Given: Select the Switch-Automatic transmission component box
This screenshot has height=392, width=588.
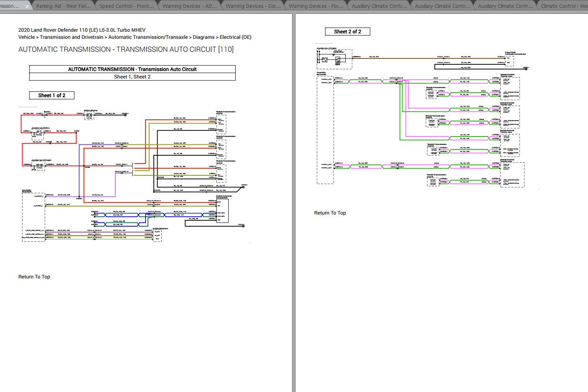Looking at the screenshot, I should (x=222, y=210).
